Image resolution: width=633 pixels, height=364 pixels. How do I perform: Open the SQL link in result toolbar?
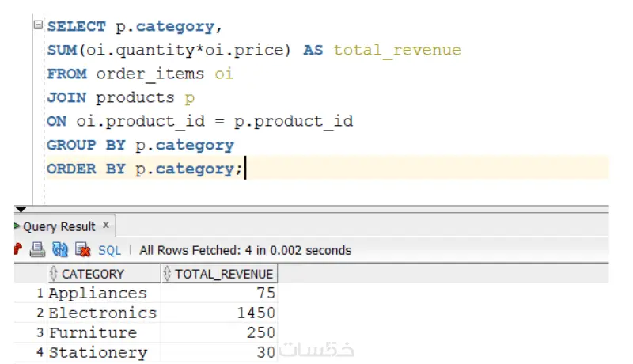(x=109, y=251)
